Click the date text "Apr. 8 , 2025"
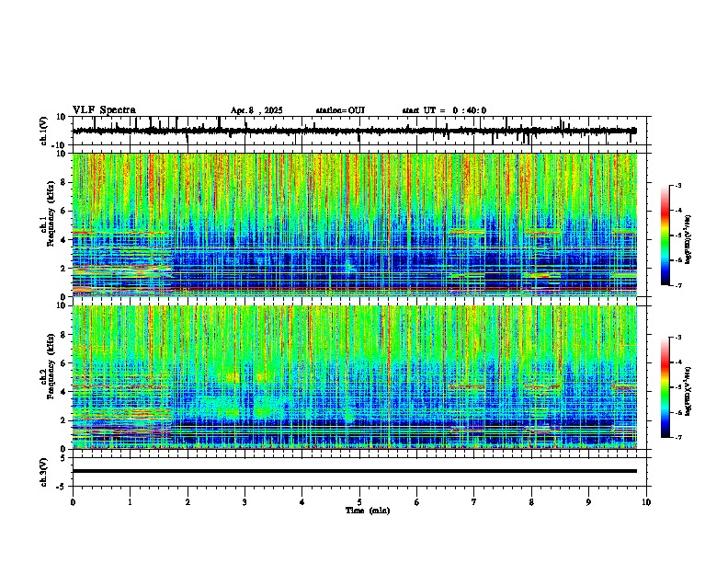 pos(256,110)
